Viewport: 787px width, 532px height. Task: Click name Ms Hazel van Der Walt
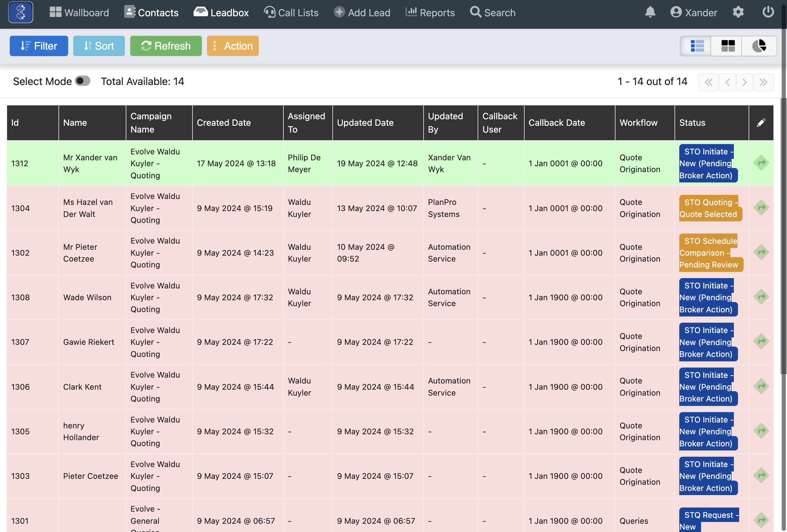click(x=88, y=208)
